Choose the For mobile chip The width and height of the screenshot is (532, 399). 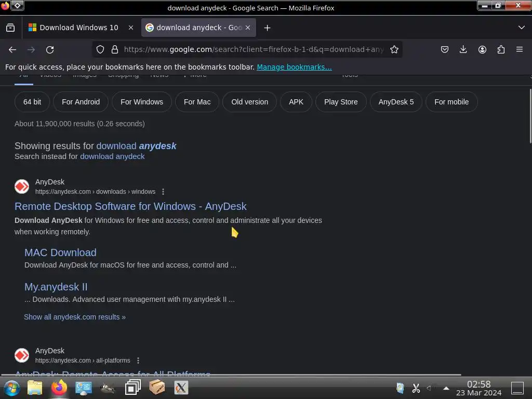coord(451,102)
